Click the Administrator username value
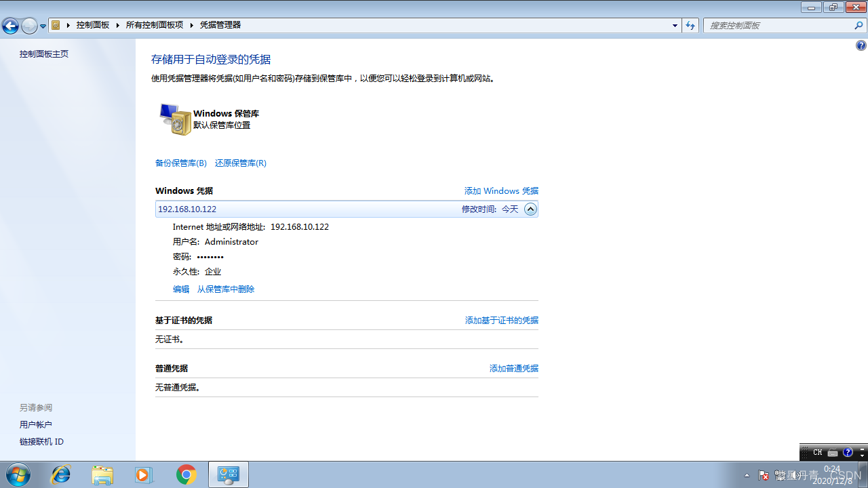This screenshot has height=488, width=868. point(231,242)
